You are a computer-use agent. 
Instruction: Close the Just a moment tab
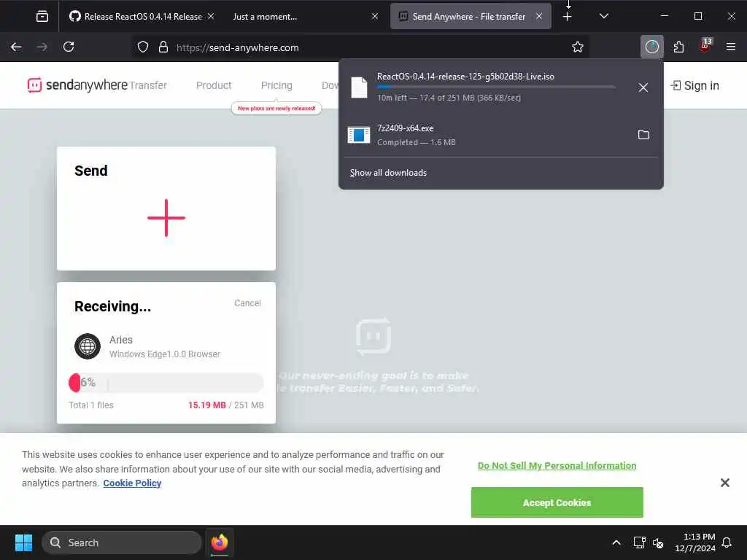pyautogui.click(x=375, y=17)
